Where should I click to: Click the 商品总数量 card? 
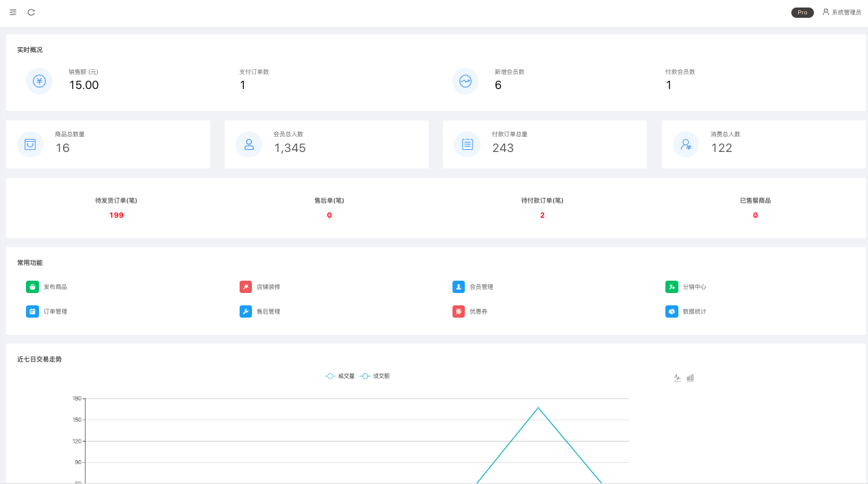pyautogui.click(x=108, y=144)
